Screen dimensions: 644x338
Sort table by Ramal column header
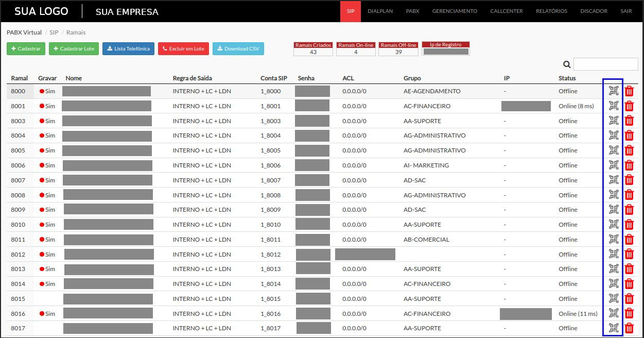click(x=20, y=78)
